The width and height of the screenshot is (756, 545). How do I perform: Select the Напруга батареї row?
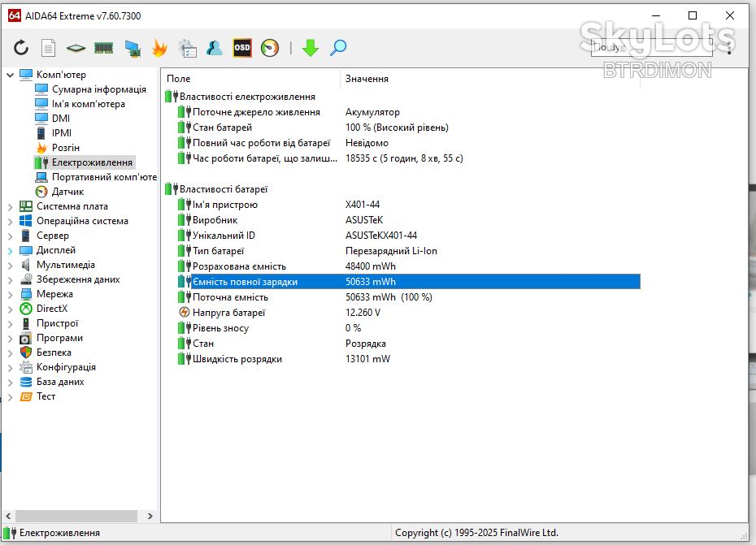pyautogui.click(x=409, y=313)
